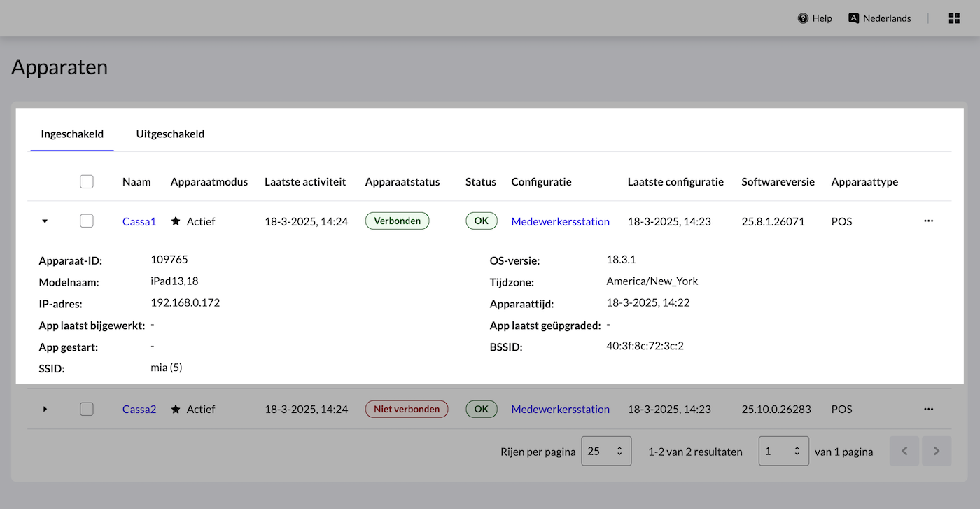Open Medewerkersstation configuration for Cassa2
This screenshot has height=509, width=980.
(560, 409)
